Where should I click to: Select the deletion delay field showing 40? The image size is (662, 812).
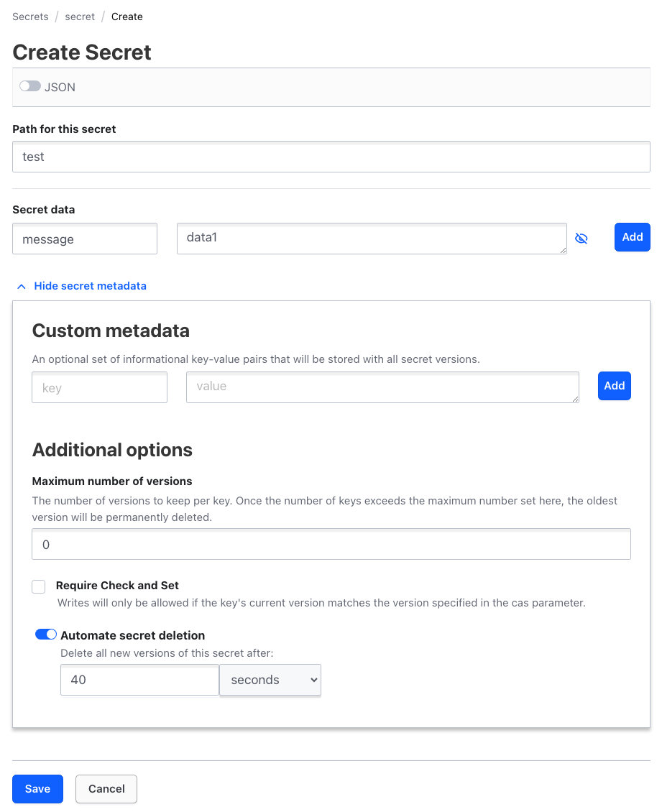(139, 679)
